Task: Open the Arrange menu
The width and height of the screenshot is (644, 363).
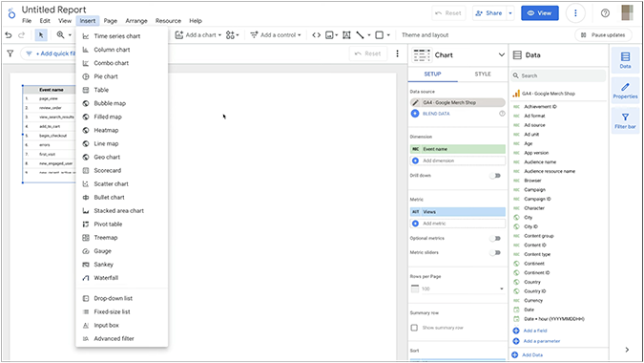Action: 136,21
